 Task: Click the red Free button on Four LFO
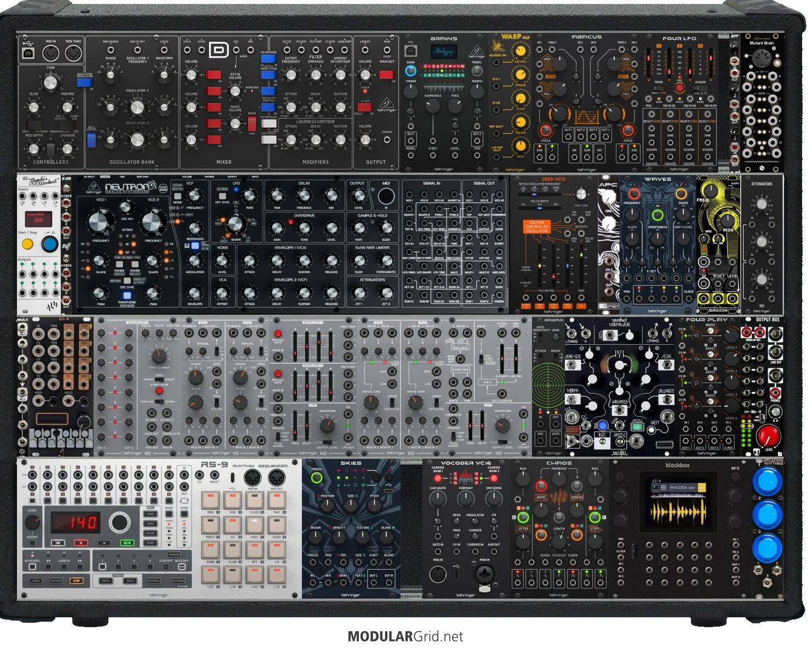pyautogui.click(x=679, y=88)
